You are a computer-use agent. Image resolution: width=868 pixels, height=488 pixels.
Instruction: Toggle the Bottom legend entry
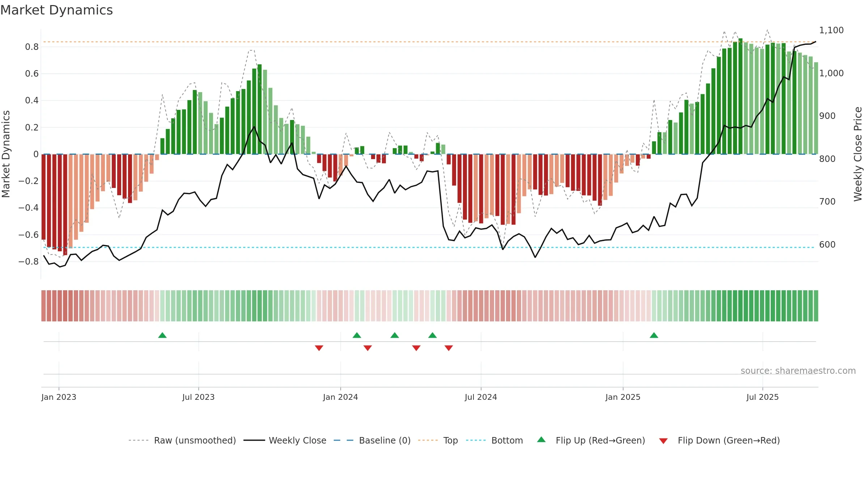(494, 440)
